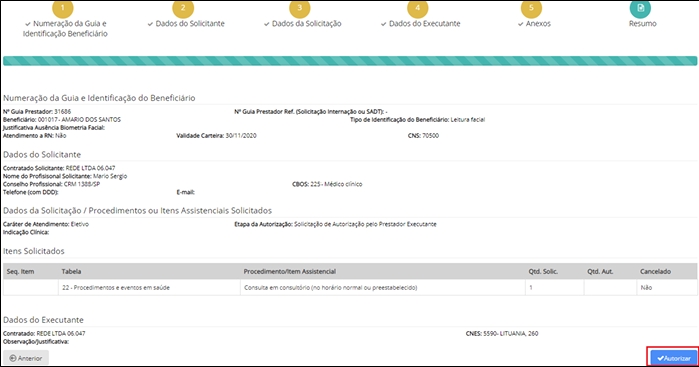Click CNES value '5590- LITUANIA, 260'
The width and height of the screenshot is (699, 367).
tap(511, 334)
